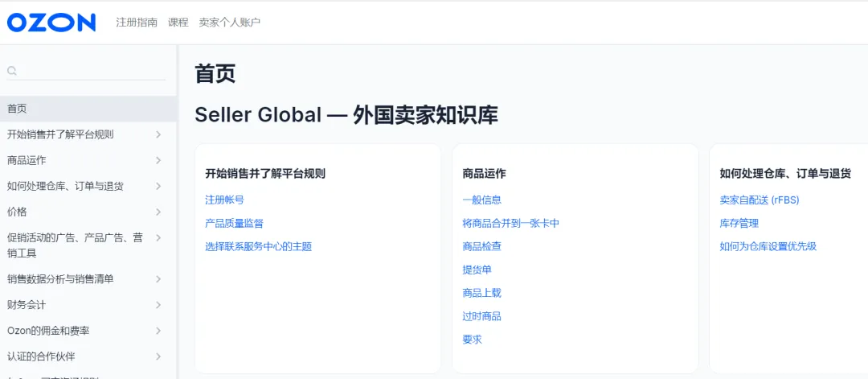Open sidebar item 认证的合作伙伴

41,356
